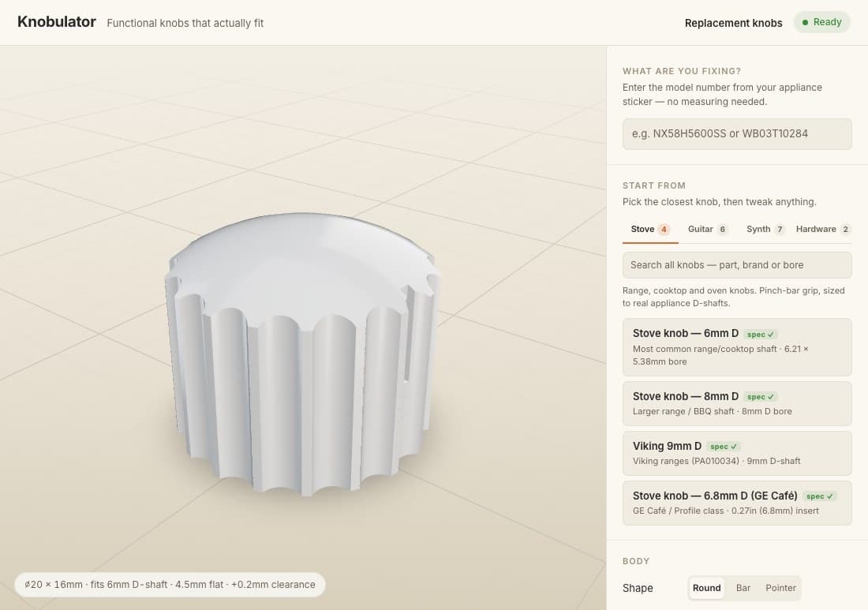868x610 pixels.
Task: Switch to the Guitar tab
Action: point(708,229)
